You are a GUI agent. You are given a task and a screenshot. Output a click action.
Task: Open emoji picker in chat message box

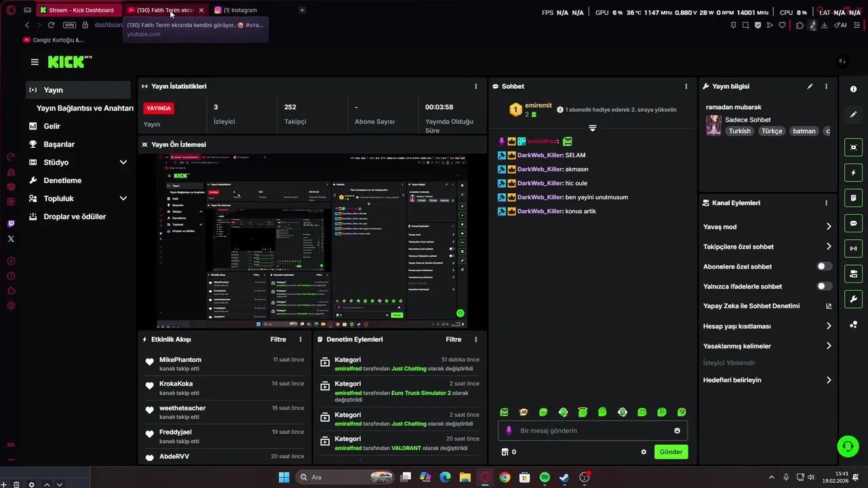click(x=677, y=430)
